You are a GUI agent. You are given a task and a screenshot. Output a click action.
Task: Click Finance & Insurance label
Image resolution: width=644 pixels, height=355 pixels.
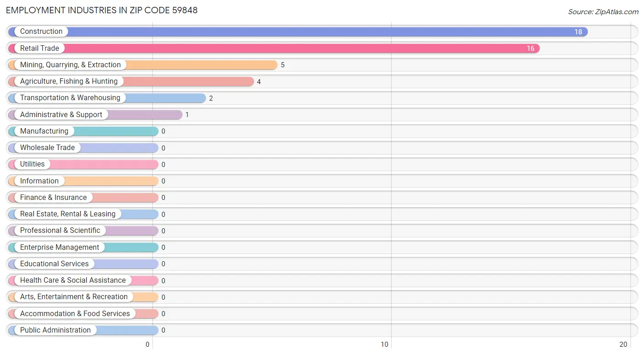click(53, 198)
